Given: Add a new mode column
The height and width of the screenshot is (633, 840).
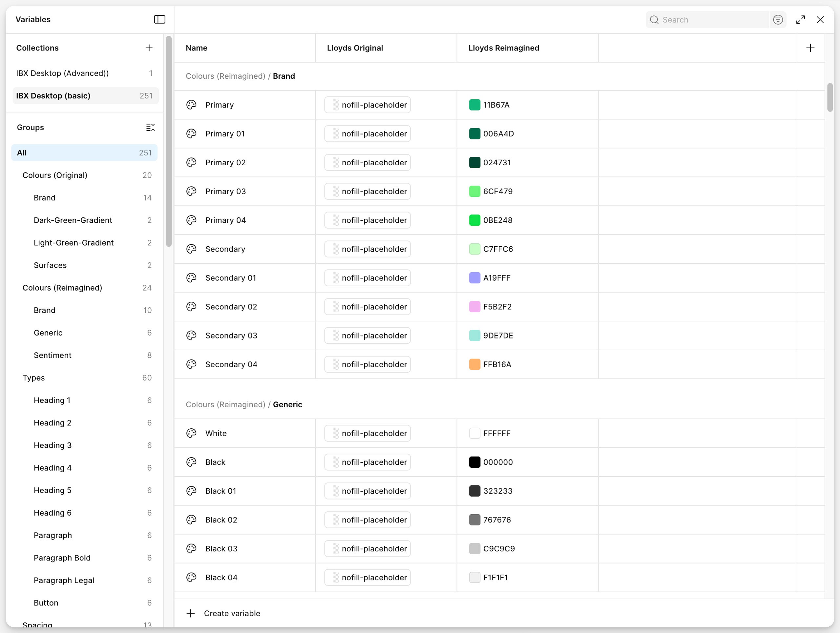Looking at the screenshot, I should tap(810, 48).
